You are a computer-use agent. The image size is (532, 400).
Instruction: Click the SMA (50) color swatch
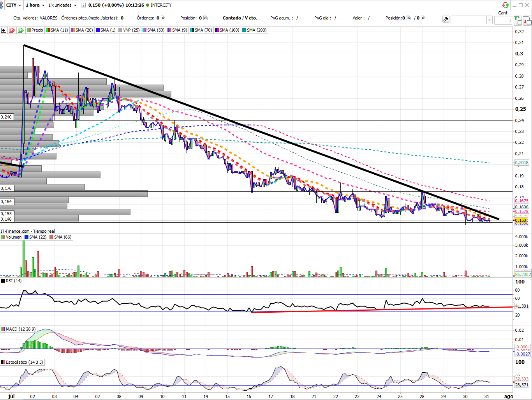(144, 30)
